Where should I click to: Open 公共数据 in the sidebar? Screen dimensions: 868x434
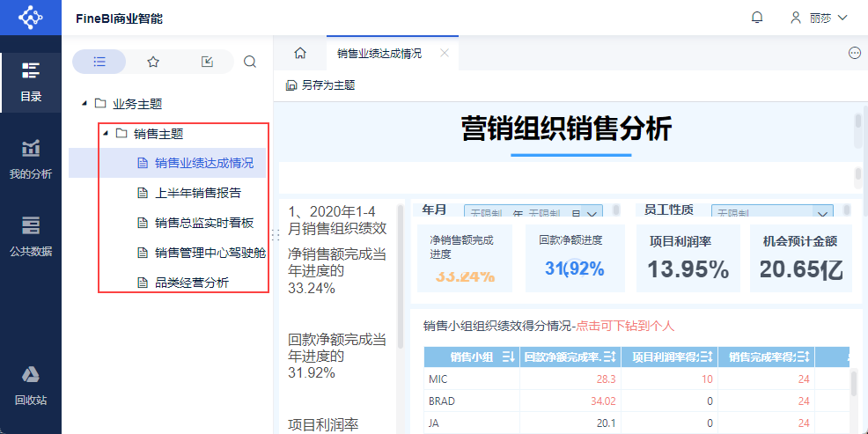pos(31,237)
